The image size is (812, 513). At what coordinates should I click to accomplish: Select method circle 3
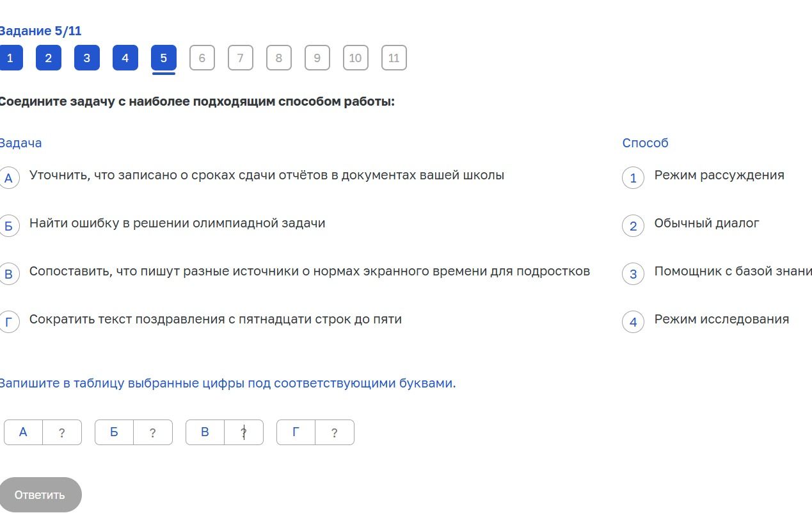point(633,274)
